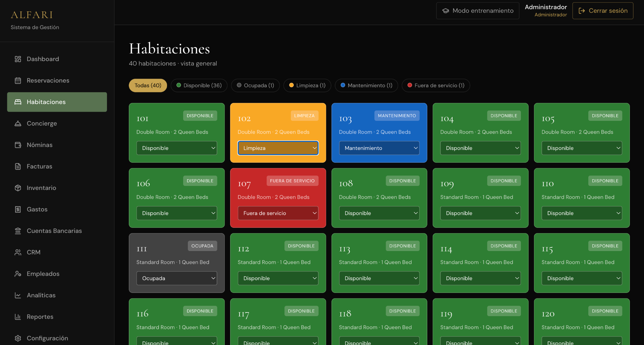Click "40 habitaciones · vista general" subtitle
644x345 pixels.
pyautogui.click(x=173, y=63)
